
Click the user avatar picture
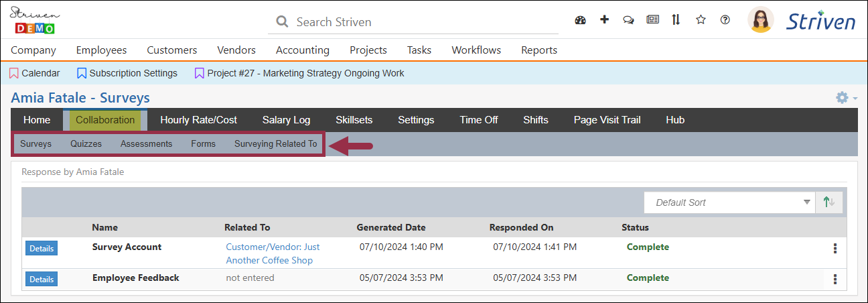click(761, 20)
